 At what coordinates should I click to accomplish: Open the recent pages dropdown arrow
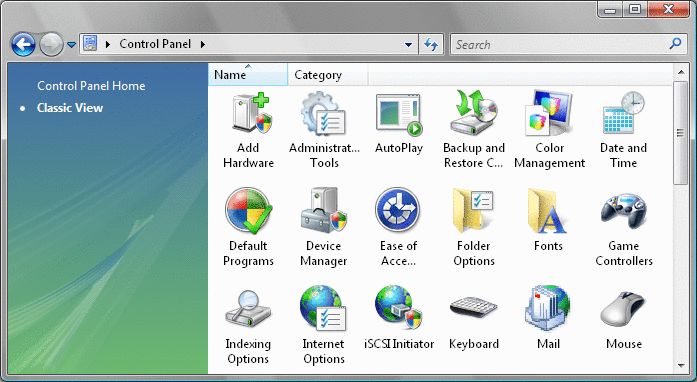click(71, 44)
